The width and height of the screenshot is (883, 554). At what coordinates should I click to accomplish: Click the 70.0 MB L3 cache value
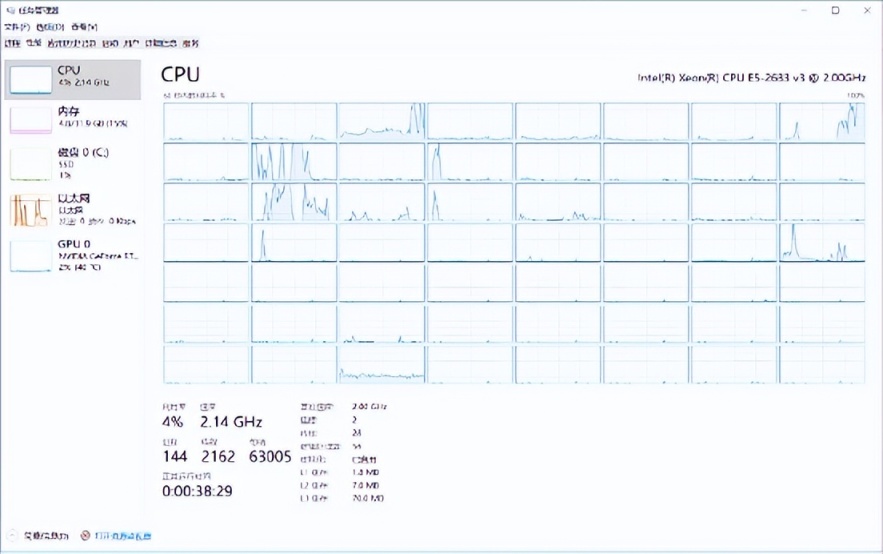[x=368, y=498]
